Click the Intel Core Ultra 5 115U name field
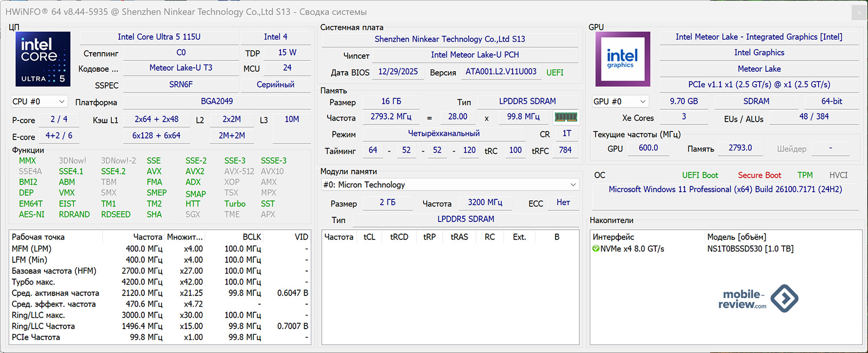 [159, 37]
